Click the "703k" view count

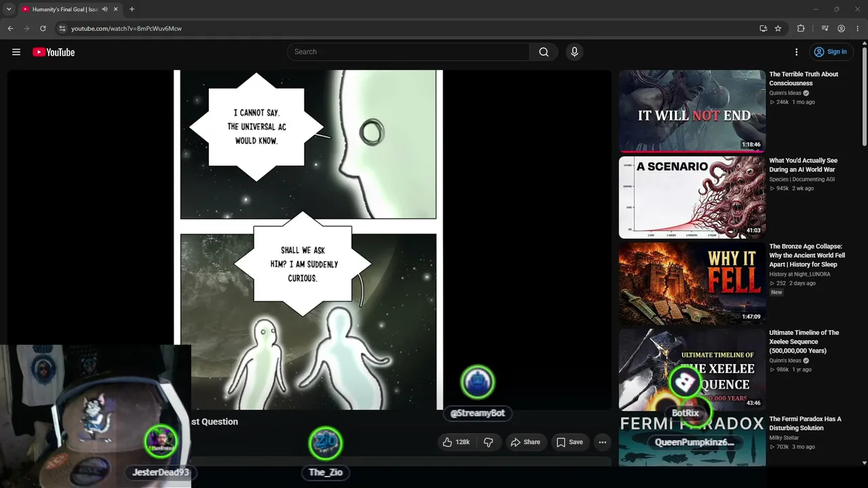(x=783, y=447)
